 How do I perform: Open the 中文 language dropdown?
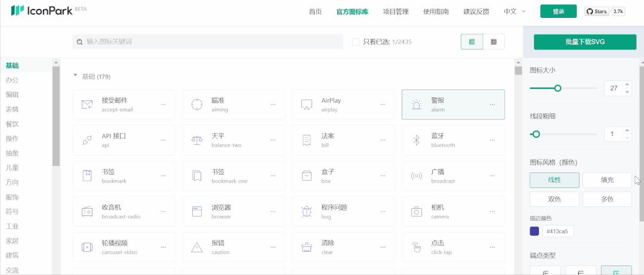pyautogui.click(x=514, y=11)
